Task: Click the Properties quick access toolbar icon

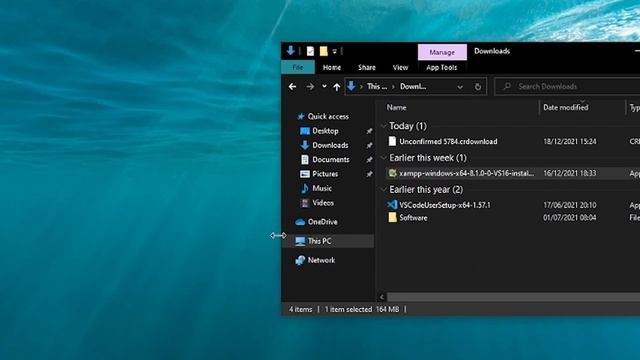Action: (310, 51)
